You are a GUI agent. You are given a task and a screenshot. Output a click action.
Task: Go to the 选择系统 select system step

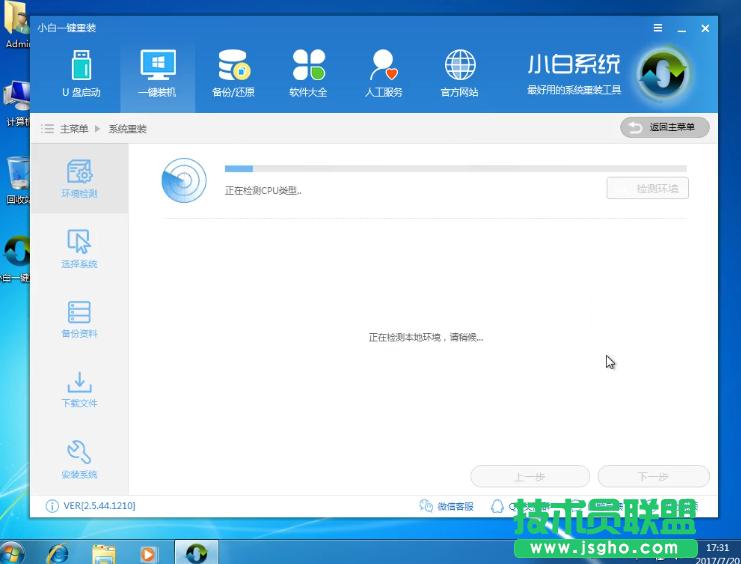[x=79, y=249]
